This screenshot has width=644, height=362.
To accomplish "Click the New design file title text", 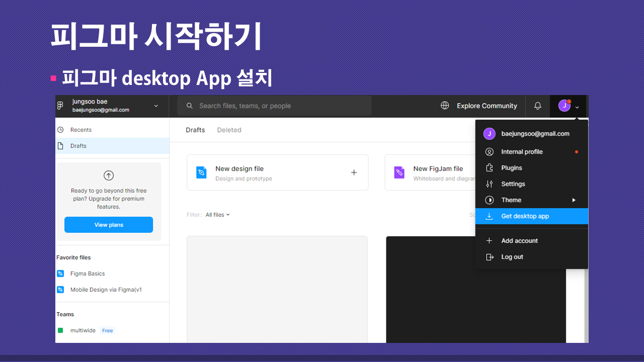I will (239, 168).
